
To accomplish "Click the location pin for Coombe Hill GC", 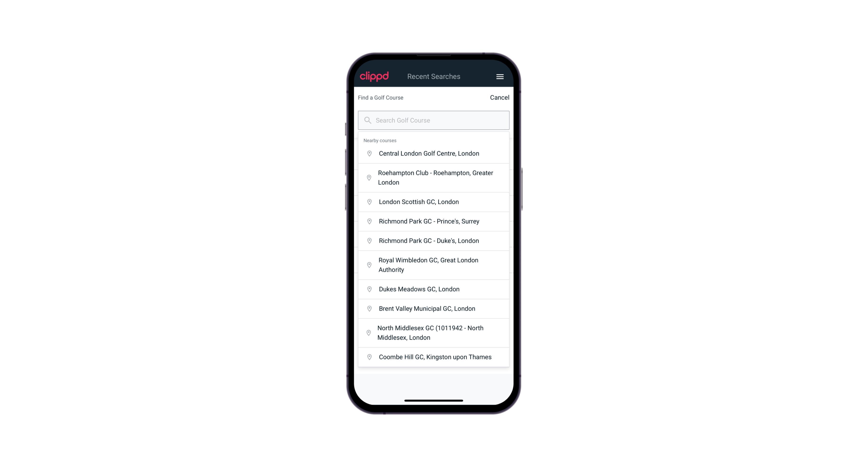I will pos(368,357).
